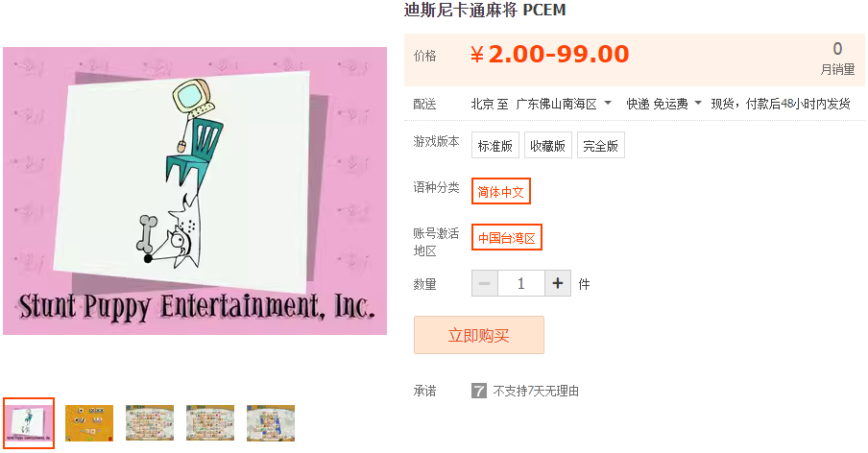This screenshot has width=868, height=453.
Task: Click the product title 迪斯尼卡通麻将 PCEM
Action: coord(485,11)
